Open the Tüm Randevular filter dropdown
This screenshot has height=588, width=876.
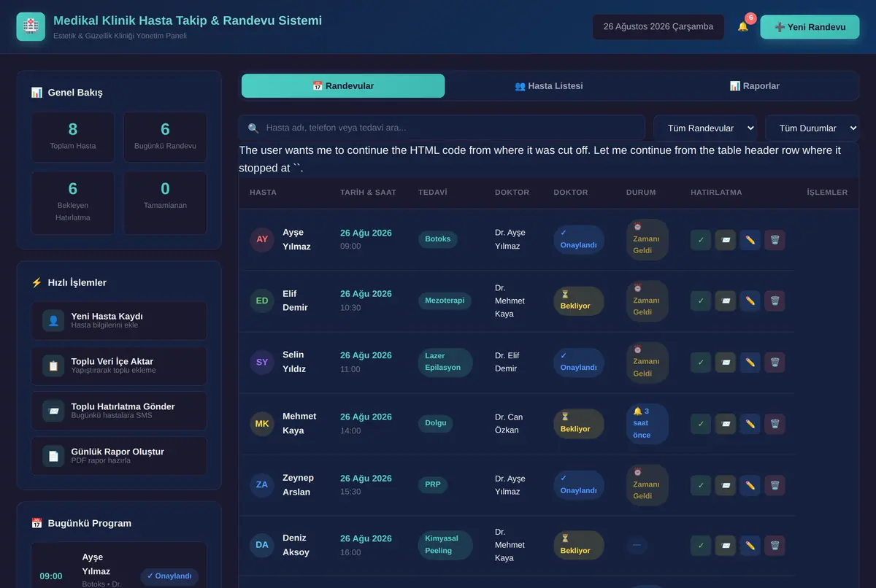(706, 128)
